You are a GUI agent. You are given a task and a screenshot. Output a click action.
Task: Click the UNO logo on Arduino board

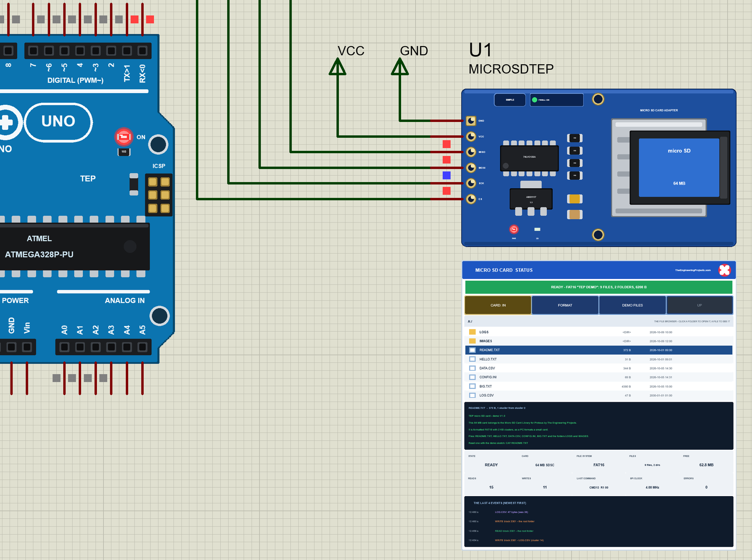click(58, 122)
